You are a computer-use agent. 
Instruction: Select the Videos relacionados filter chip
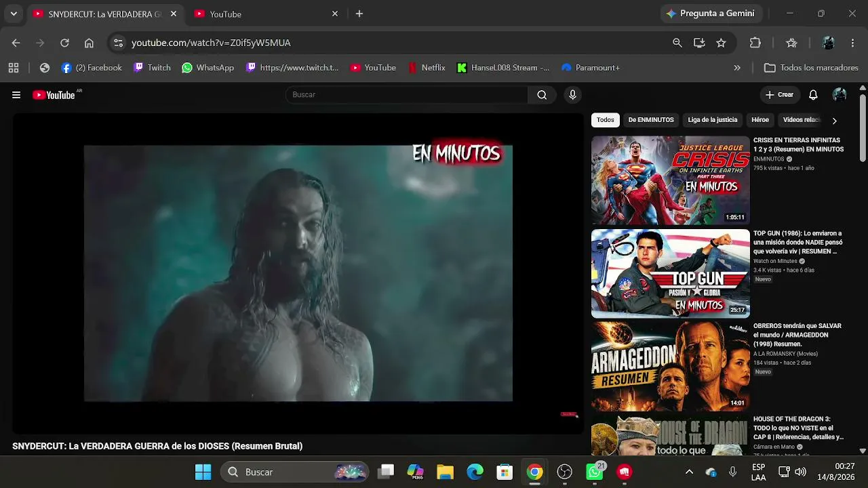pos(802,120)
